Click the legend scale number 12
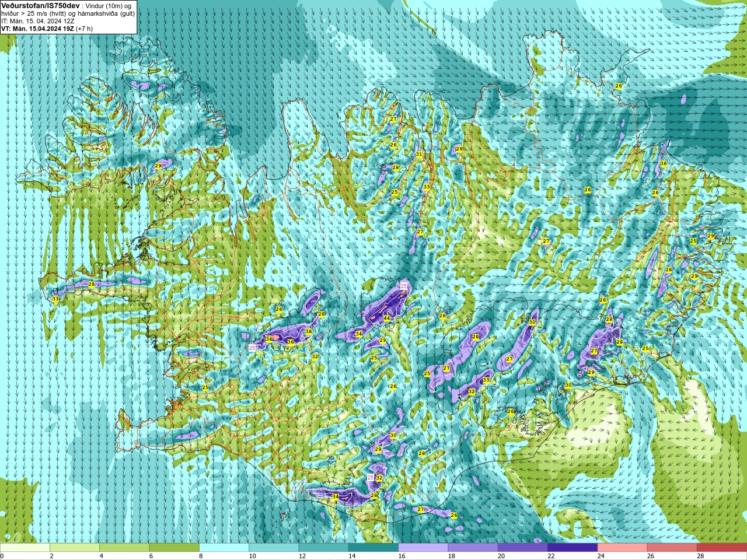Viewport: 747px width, 560px height. tap(302, 556)
